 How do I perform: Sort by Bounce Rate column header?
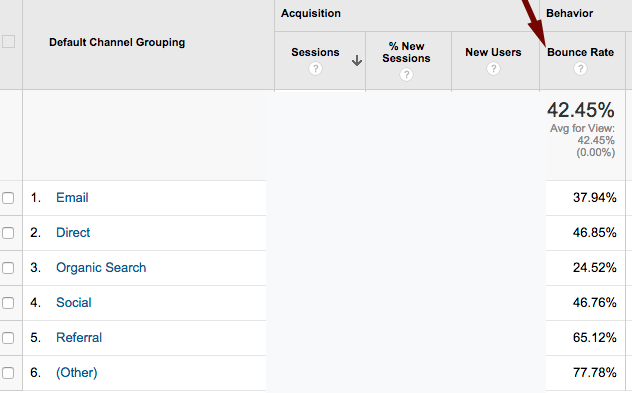point(580,52)
